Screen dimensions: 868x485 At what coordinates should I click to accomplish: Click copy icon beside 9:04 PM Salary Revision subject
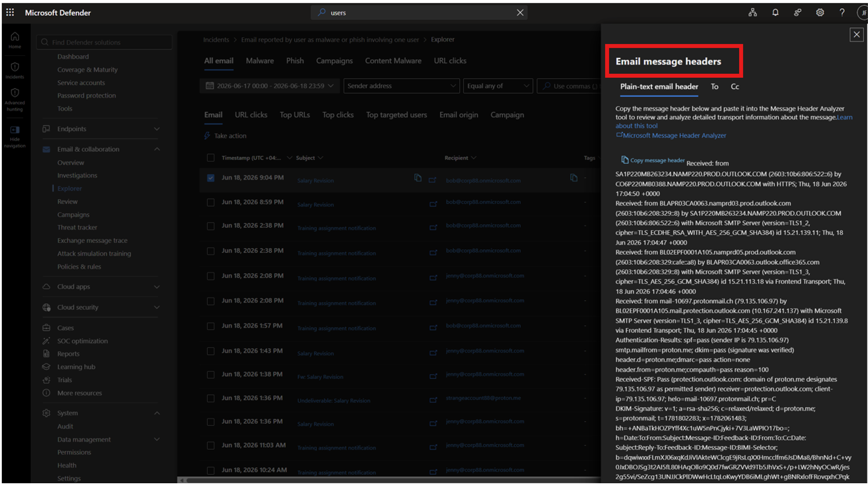(x=417, y=178)
